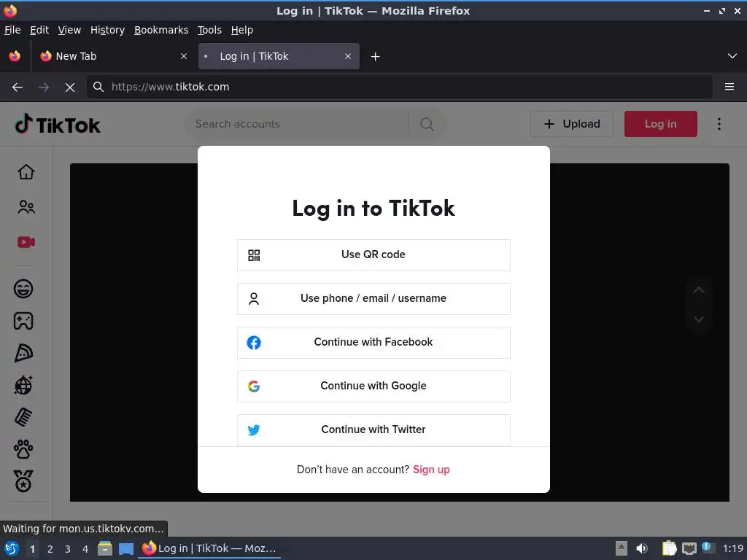Click the 1:19 clock in taskbar
Screen dimensions: 747x560
[732, 548]
